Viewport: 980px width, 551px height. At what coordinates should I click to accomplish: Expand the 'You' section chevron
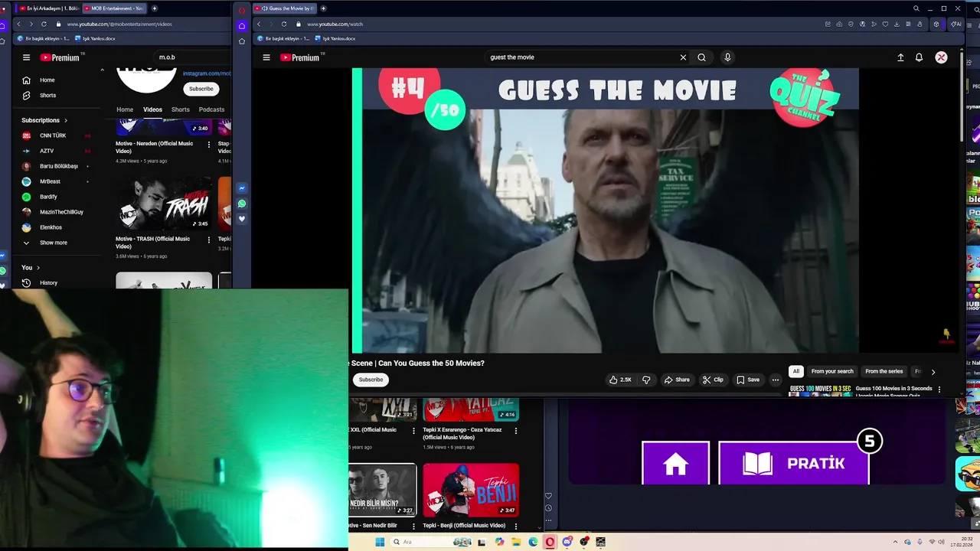coord(38,267)
